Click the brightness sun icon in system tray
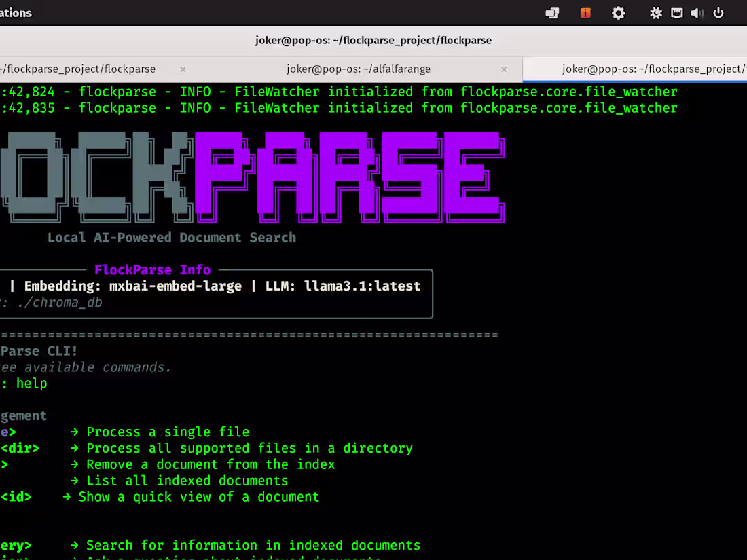 (655, 13)
